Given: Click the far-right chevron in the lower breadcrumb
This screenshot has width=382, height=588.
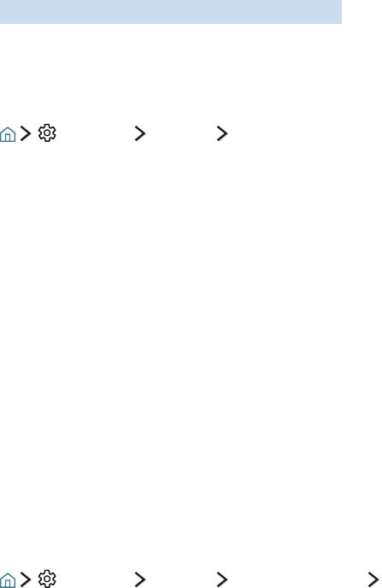Looking at the screenshot, I should [x=373, y=579].
